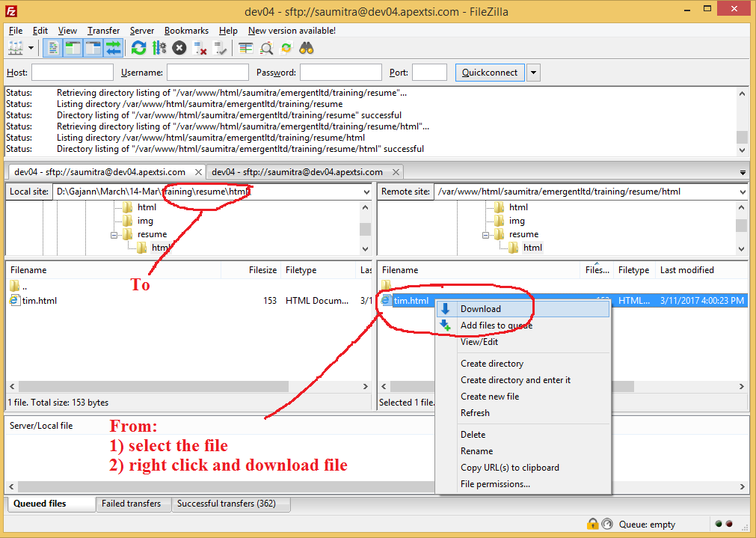
Task: Open the View menu
Action: (67, 31)
